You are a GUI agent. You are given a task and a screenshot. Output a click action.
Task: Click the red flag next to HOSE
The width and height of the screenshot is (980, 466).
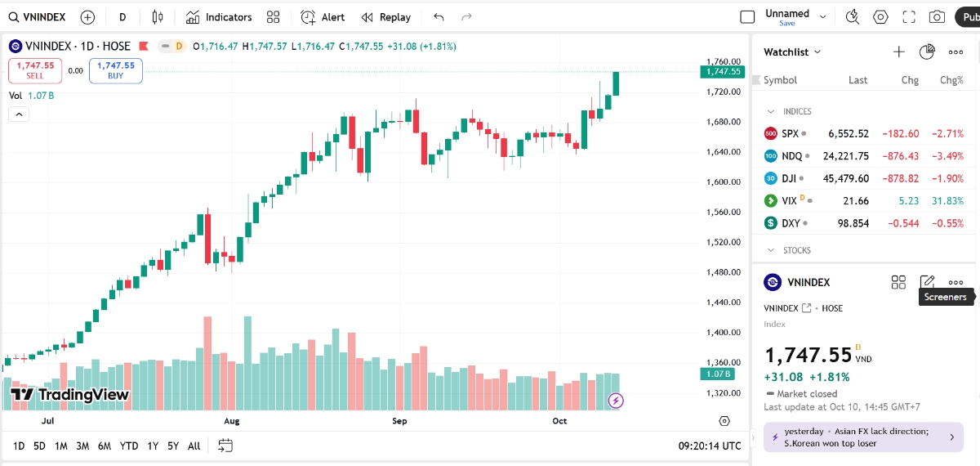tap(145, 47)
